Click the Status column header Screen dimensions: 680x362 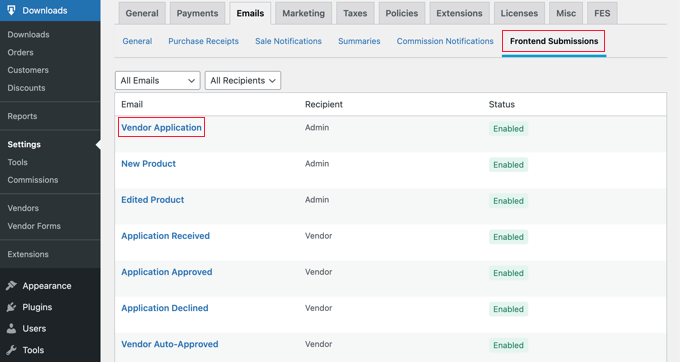[502, 104]
